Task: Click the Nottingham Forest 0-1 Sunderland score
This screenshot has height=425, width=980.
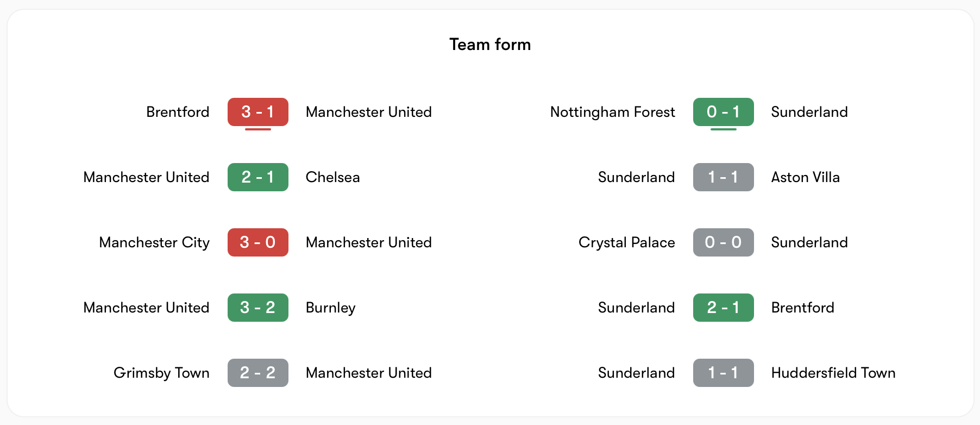Action: [x=723, y=112]
